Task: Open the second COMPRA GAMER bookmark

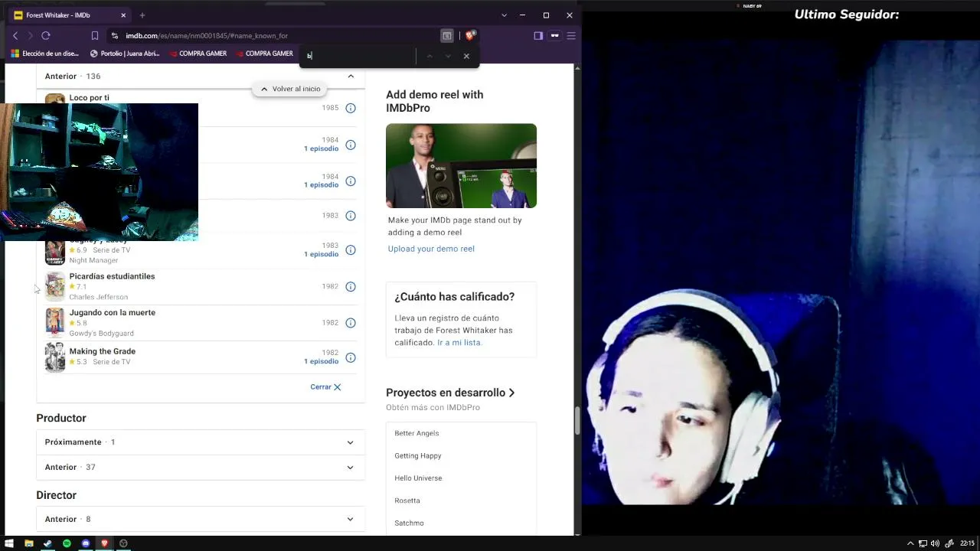Action: click(x=264, y=54)
